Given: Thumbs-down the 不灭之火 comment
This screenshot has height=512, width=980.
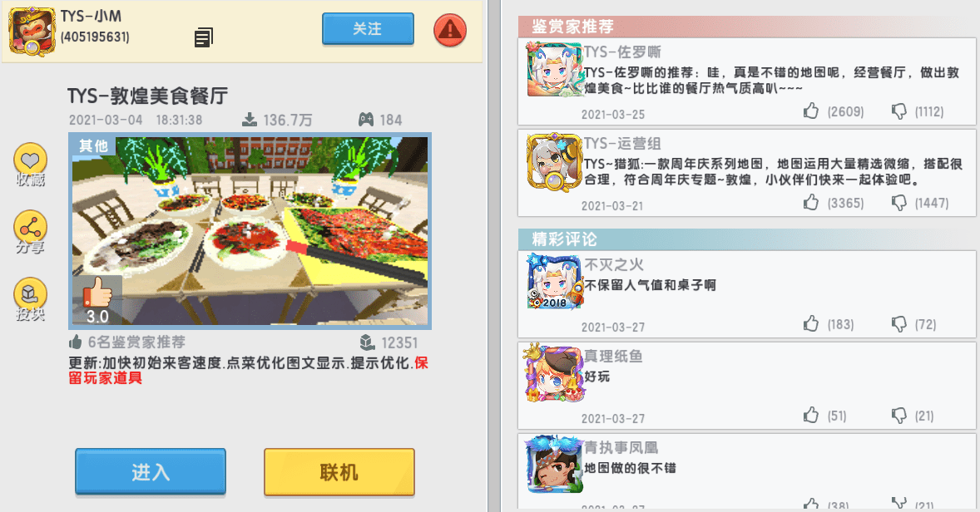Looking at the screenshot, I should (898, 325).
